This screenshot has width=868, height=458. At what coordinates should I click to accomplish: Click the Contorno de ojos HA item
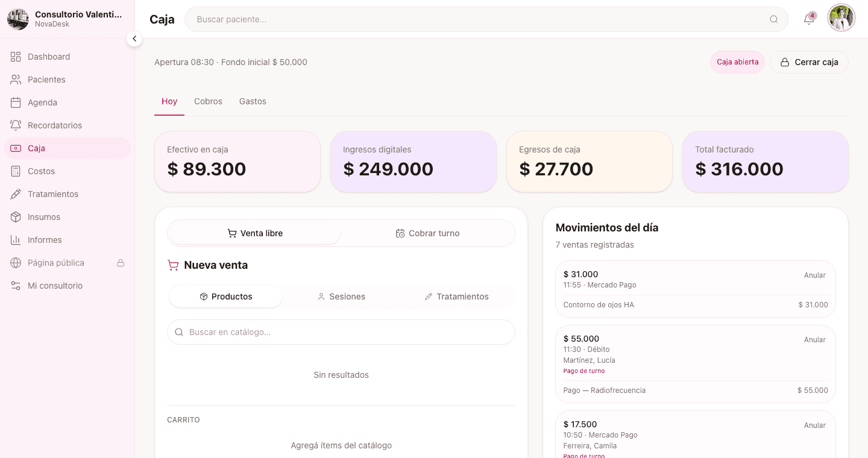tap(599, 305)
